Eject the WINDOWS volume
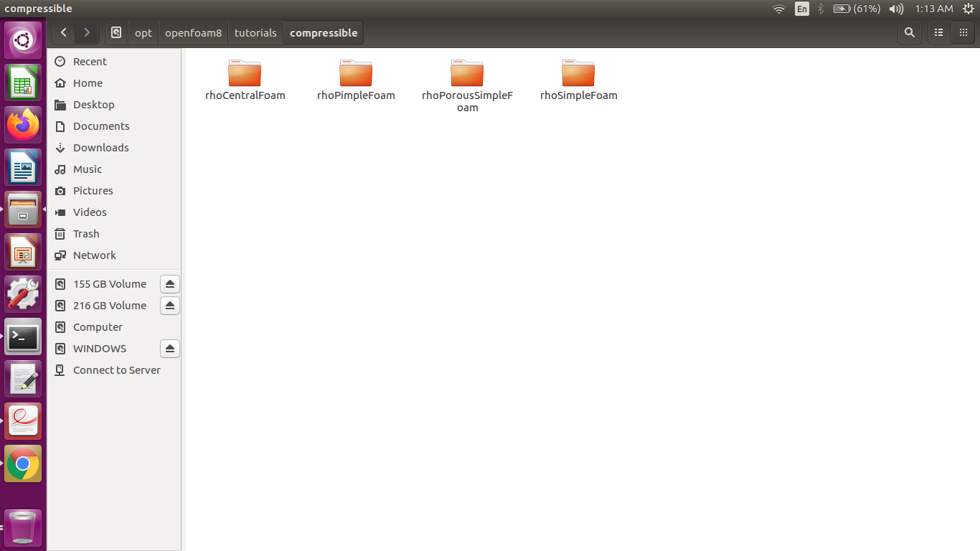The height and width of the screenshot is (551, 980). coord(170,349)
